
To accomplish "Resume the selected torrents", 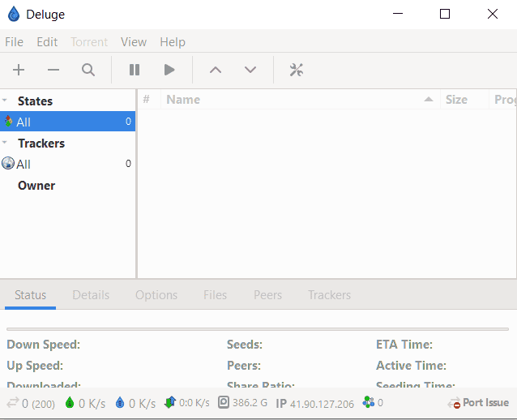I will (x=169, y=70).
